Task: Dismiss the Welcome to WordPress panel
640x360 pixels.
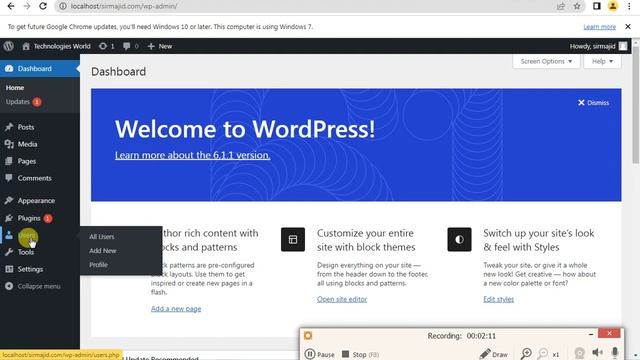Action: pyautogui.click(x=593, y=102)
